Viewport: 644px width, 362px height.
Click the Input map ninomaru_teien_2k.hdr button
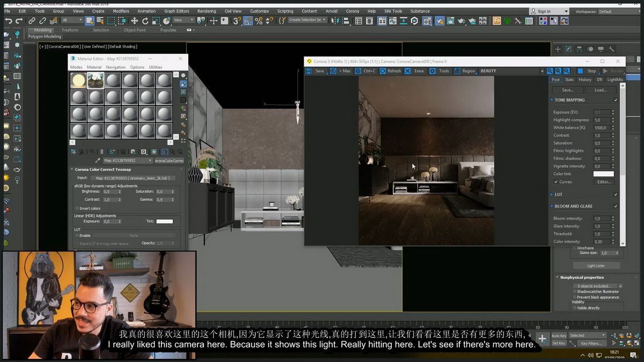132,178
